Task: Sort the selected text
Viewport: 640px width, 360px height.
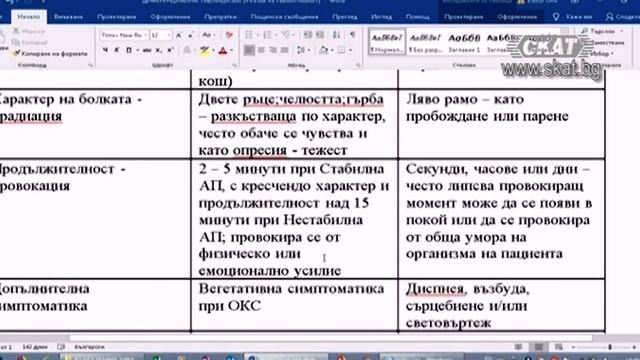Action: click(x=336, y=35)
